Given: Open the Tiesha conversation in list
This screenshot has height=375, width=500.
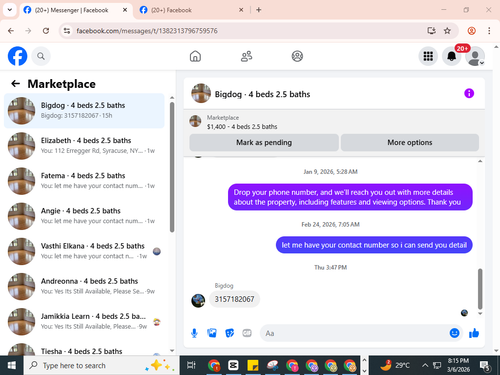Looking at the screenshot, I should (x=84, y=348).
